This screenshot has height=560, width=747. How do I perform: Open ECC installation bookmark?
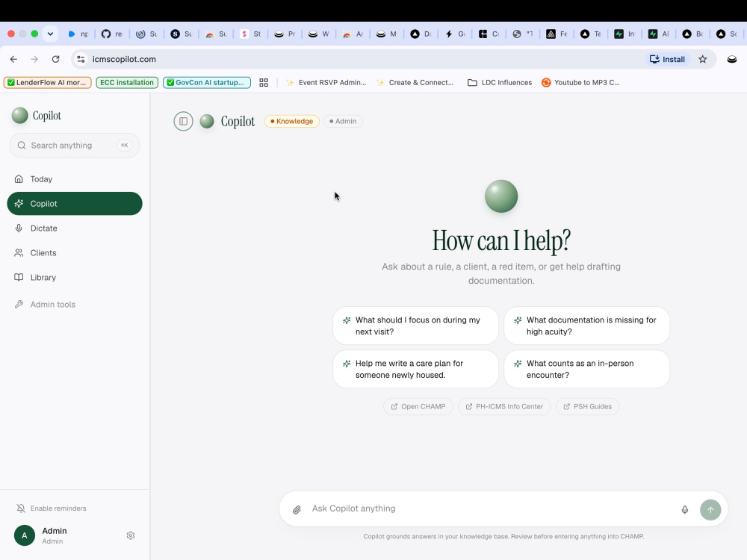pyautogui.click(x=127, y=82)
